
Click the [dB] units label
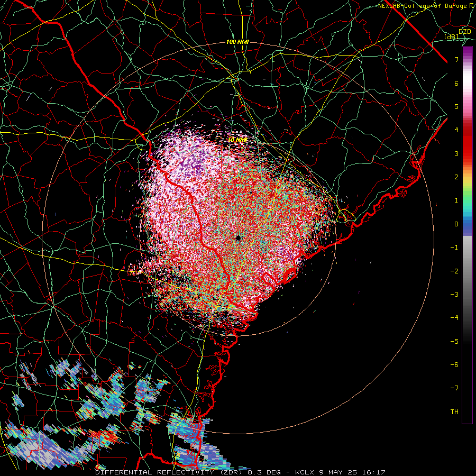pyautogui.click(x=452, y=37)
